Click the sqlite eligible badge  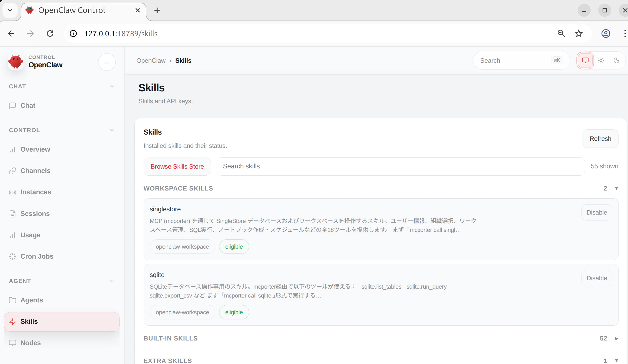point(234,312)
